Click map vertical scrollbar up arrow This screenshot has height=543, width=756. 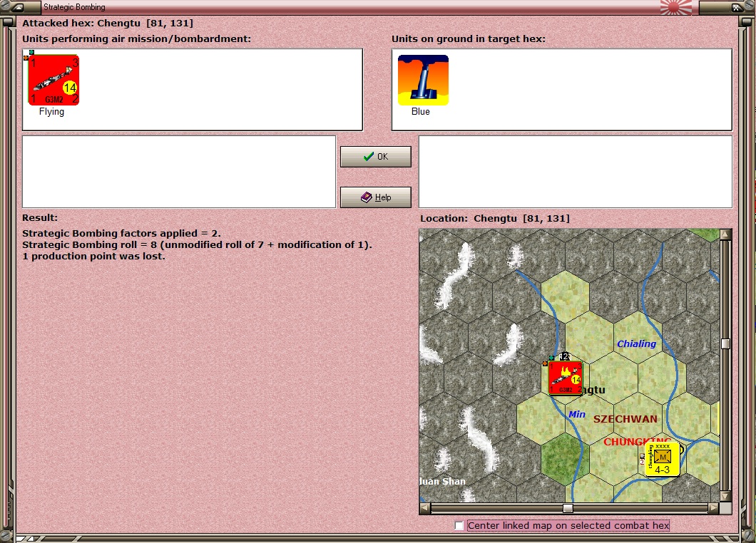[725, 234]
